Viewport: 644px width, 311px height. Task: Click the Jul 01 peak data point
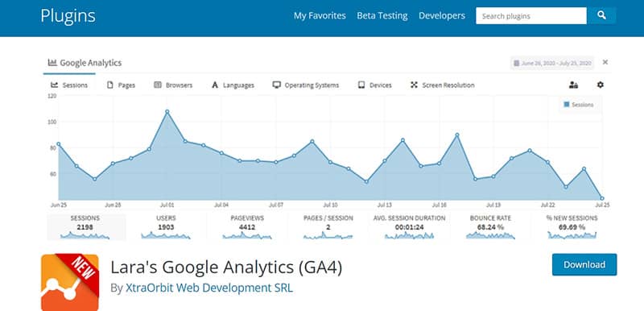click(x=167, y=111)
